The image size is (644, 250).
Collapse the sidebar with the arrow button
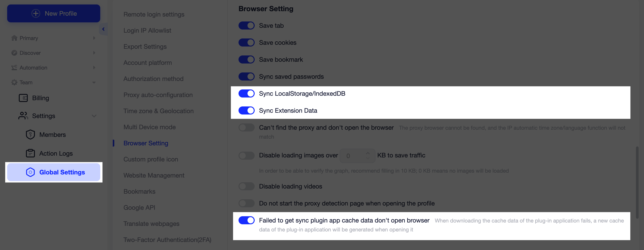(103, 29)
